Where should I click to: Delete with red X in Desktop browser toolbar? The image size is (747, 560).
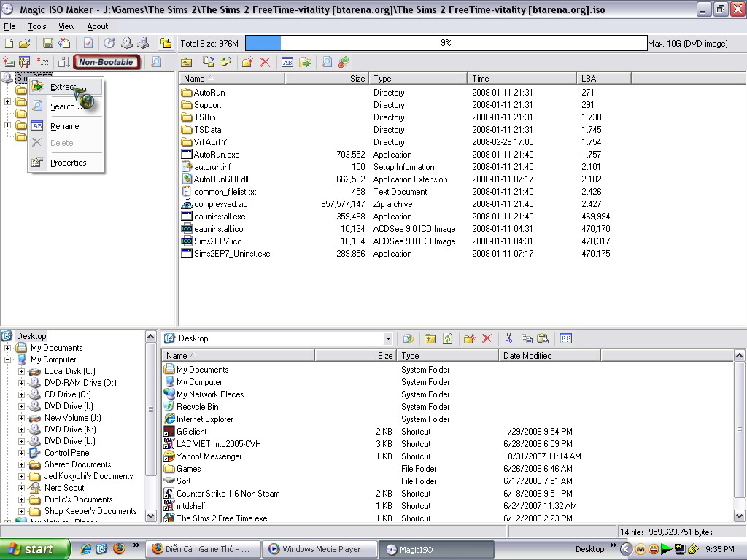point(487,338)
